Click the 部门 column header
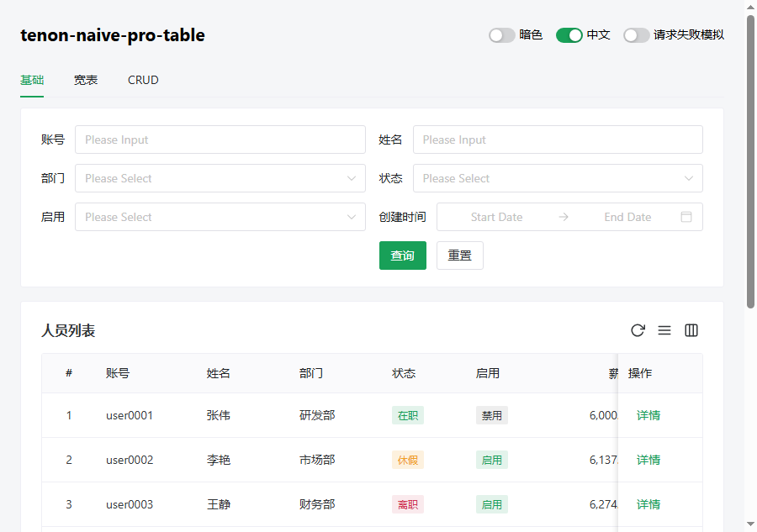This screenshot has width=757, height=532. (311, 373)
